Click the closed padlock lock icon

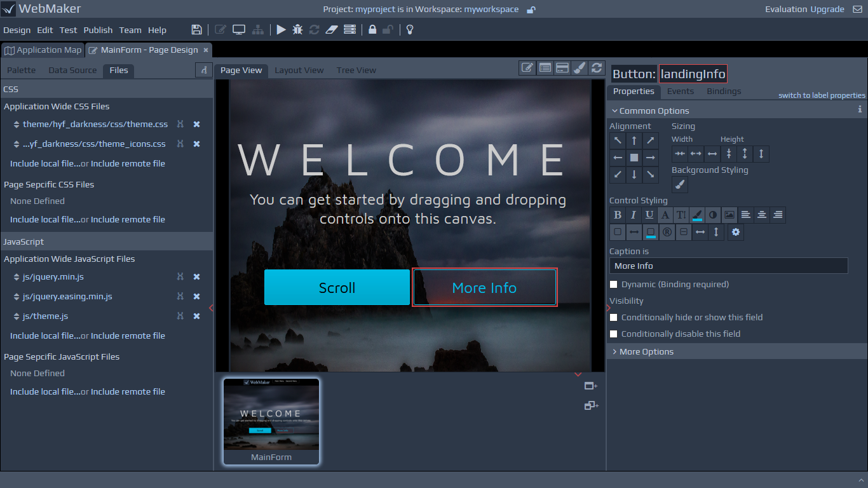click(372, 30)
